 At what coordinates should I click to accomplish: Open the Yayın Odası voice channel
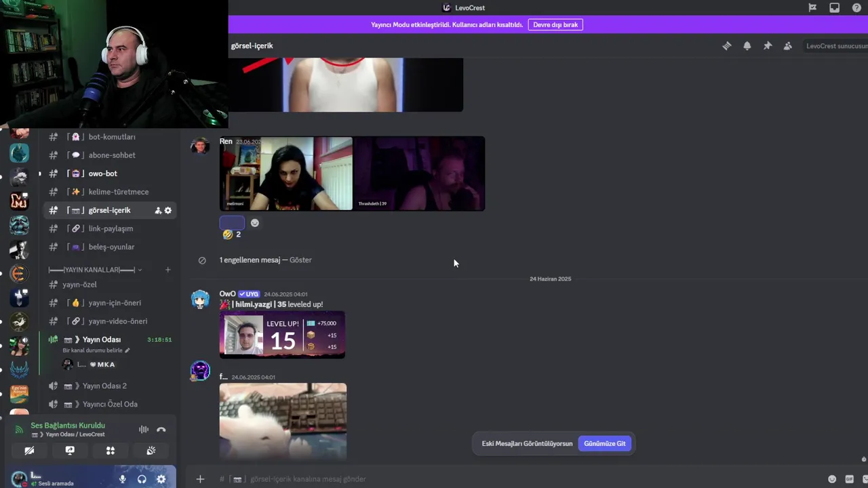point(102,340)
